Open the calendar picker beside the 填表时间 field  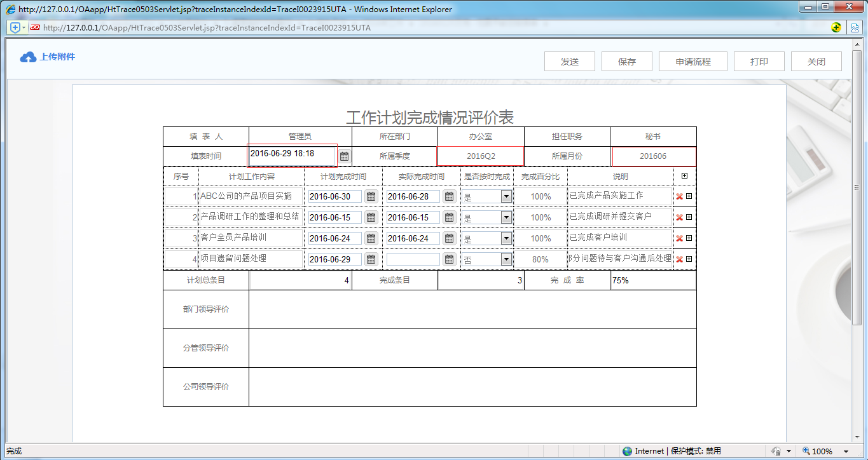click(344, 156)
